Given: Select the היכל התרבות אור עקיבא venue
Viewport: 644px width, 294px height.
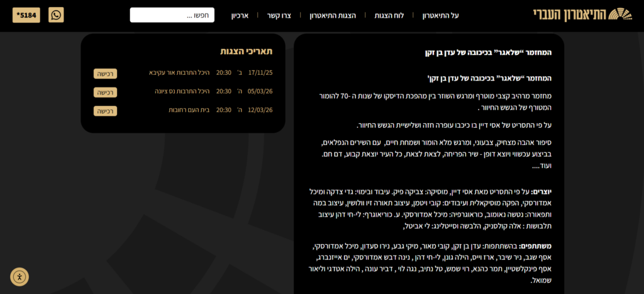Looking at the screenshot, I should [x=179, y=72].
